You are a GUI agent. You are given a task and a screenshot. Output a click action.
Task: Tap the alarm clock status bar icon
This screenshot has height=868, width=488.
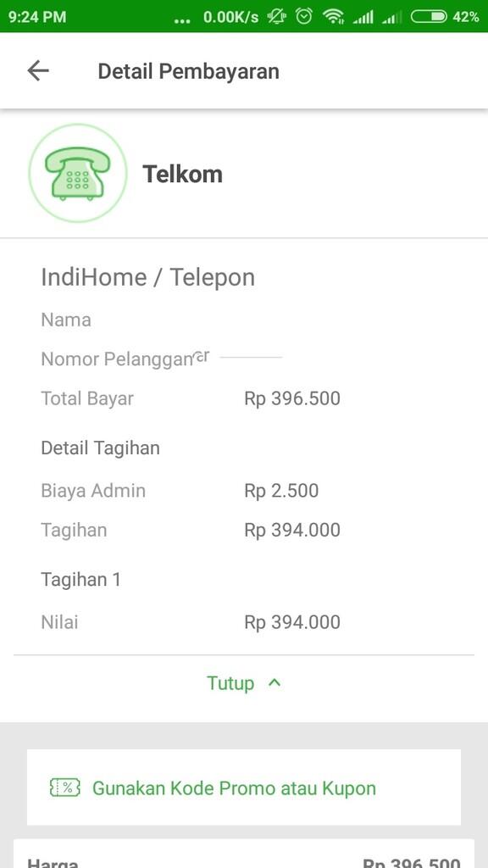(x=302, y=15)
